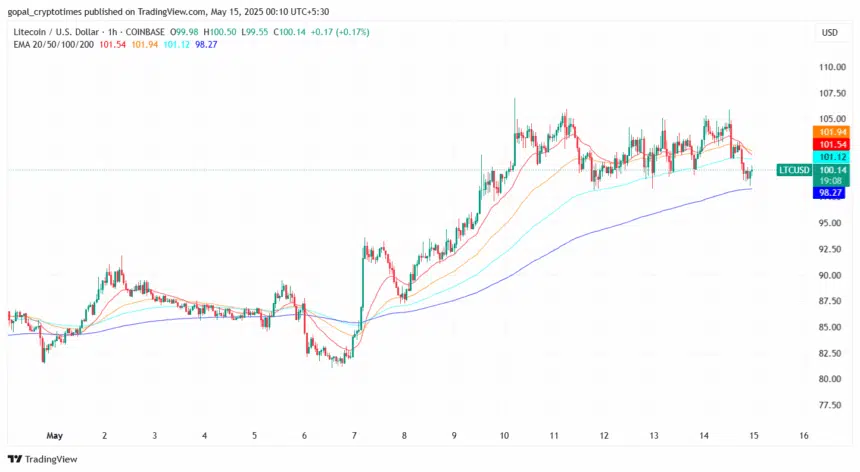The width and height of the screenshot is (860, 472).
Task: Click the Litecoin / U.S. Dollar symbol title
Action: coord(56,32)
